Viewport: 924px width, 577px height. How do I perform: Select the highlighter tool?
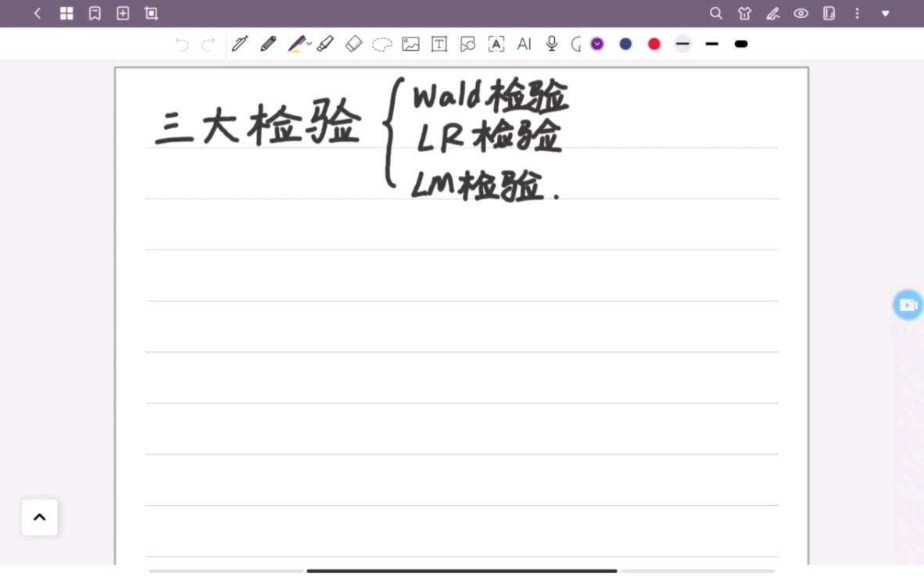pos(296,44)
